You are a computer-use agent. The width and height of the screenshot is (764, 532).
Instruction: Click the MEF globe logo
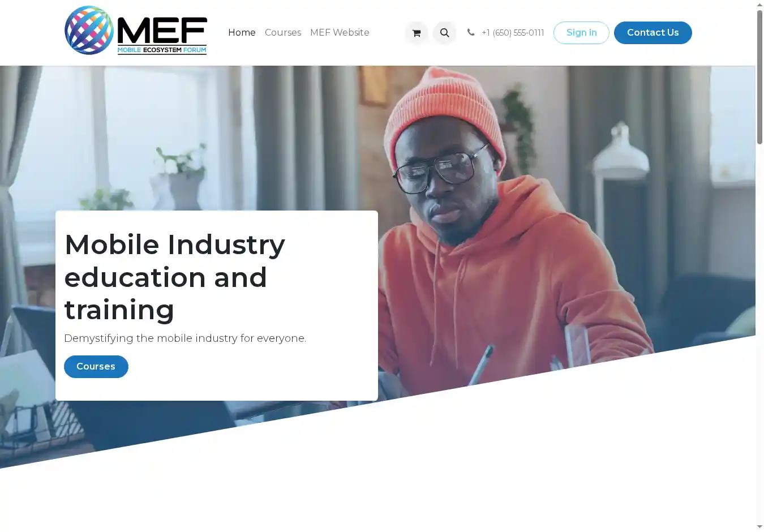tap(89, 31)
